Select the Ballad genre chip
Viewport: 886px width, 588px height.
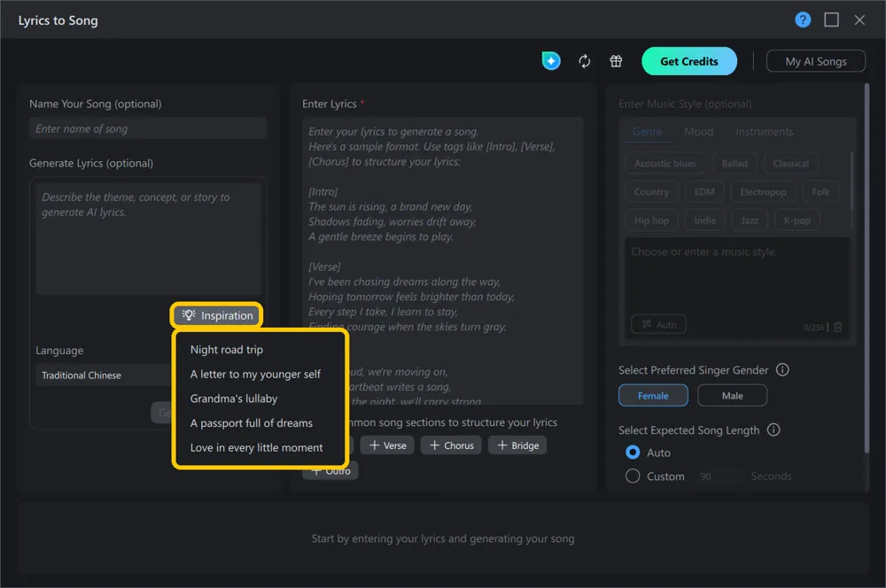tap(734, 163)
